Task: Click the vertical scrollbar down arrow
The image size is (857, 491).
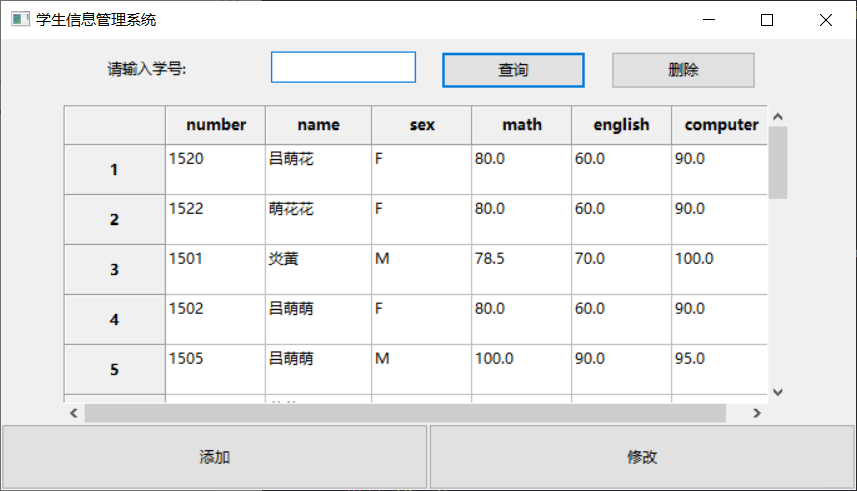Action: click(778, 392)
